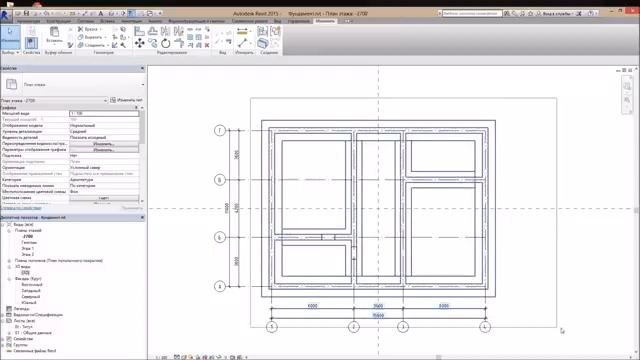The width and height of the screenshot is (640, 360).
Task: Click the zoom tool on navigation bar
Action: coord(627,100)
